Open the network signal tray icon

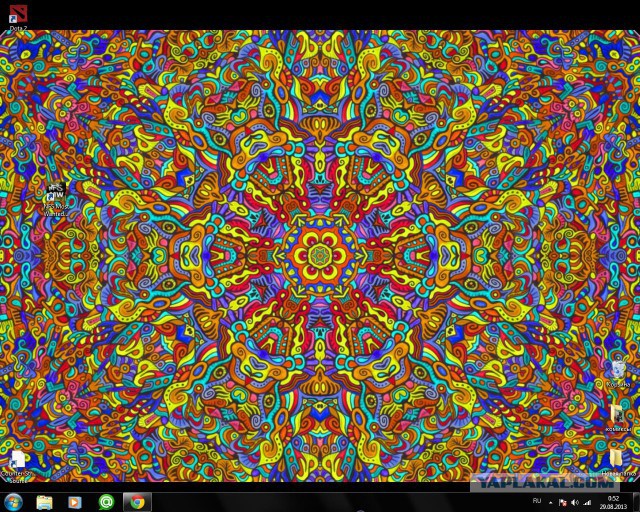(587, 503)
